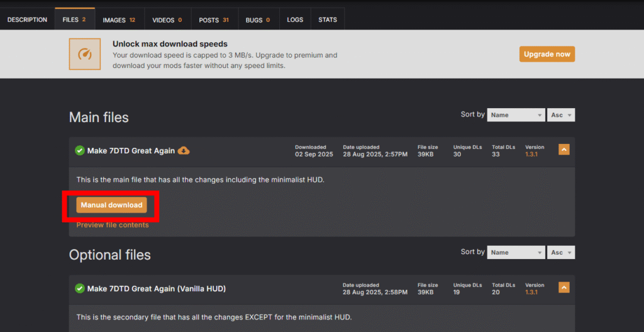This screenshot has width=644, height=332.
Task: Click Vanilla HUD Total DLs value 20
Action: pyautogui.click(x=496, y=292)
